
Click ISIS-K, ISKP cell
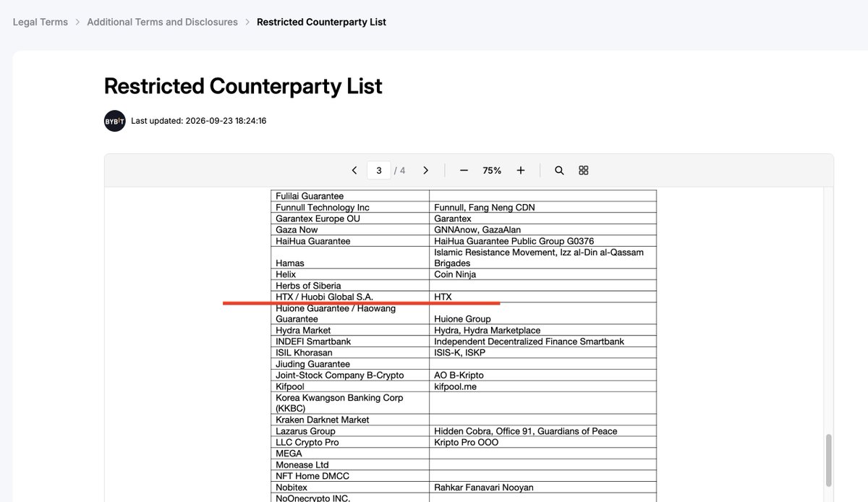542,353
